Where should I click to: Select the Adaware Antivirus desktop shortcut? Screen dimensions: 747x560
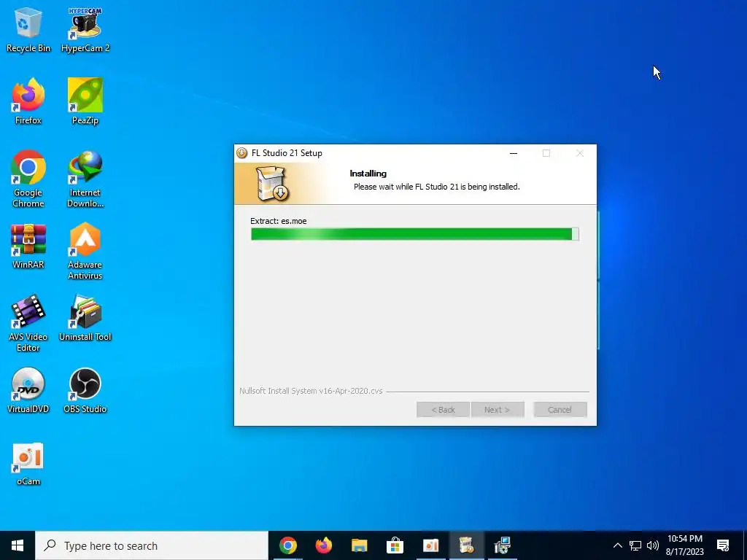point(85,252)
